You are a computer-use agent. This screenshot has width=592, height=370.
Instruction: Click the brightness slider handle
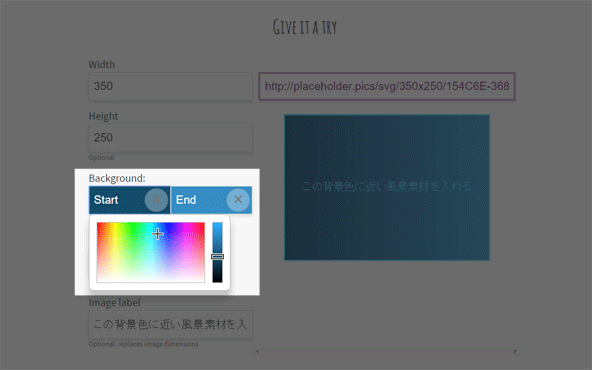click(x=217, y=257)
